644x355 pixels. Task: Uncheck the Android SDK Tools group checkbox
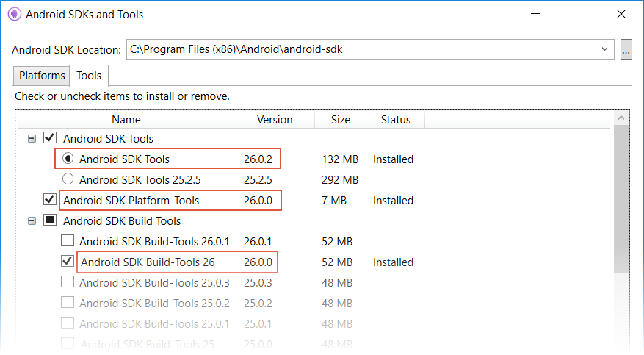click(x=50, y=137)
